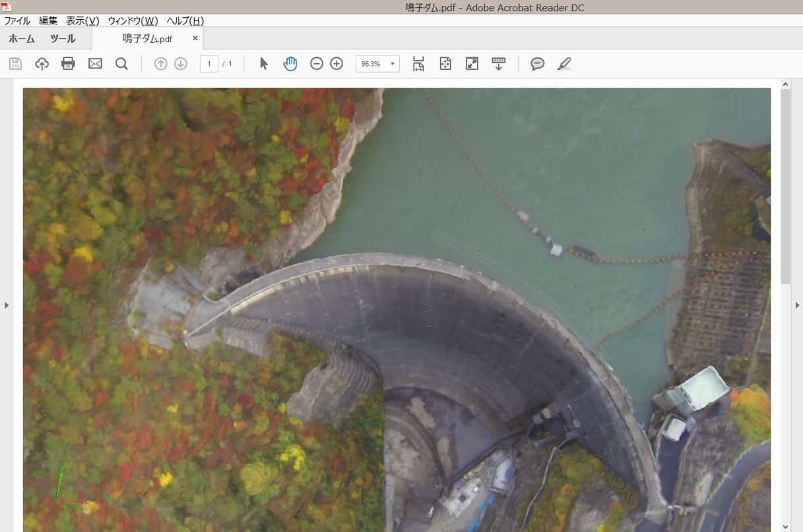This screenshot has width=803, height=532.
Task: Send the file by email
Action: pos(95,64)
